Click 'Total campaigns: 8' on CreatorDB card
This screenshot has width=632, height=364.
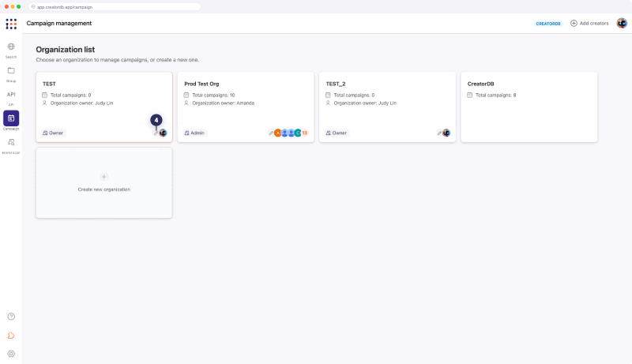(496, 95)
